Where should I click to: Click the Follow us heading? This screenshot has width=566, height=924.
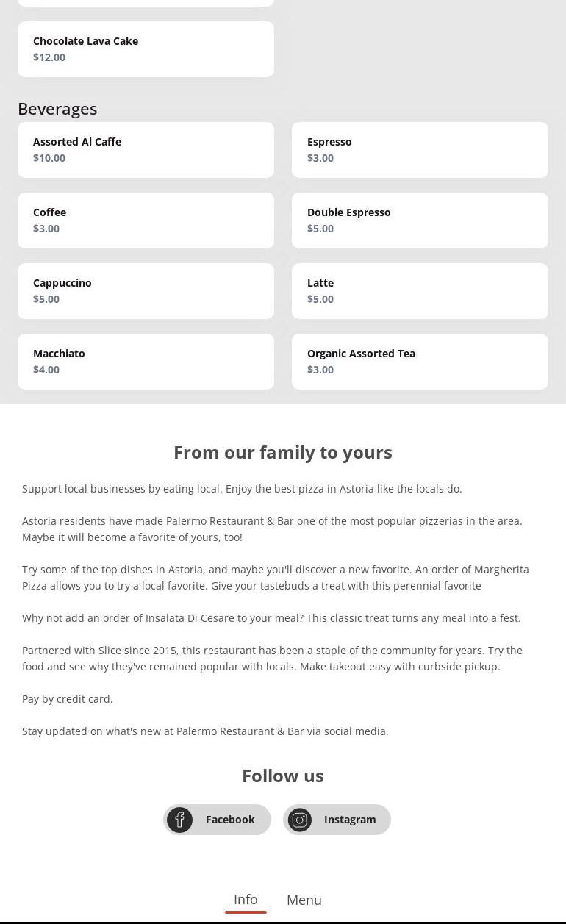tap(283, 776)
